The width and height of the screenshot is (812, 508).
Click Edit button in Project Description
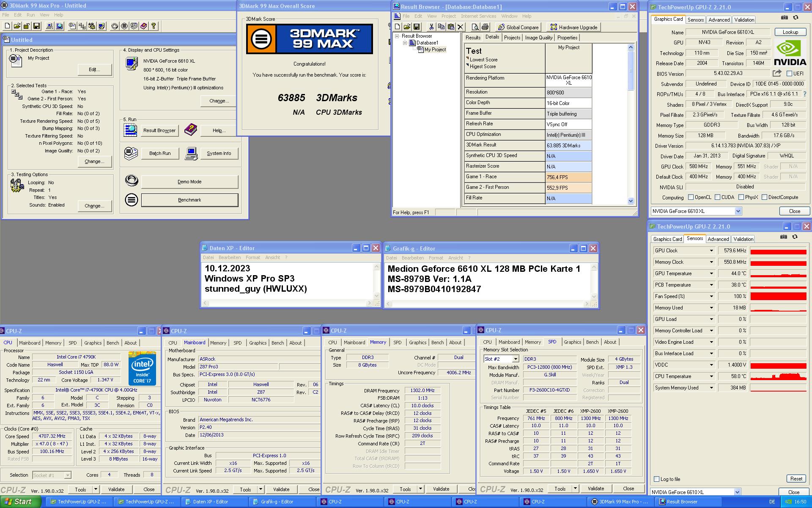(x=94, y=69)
